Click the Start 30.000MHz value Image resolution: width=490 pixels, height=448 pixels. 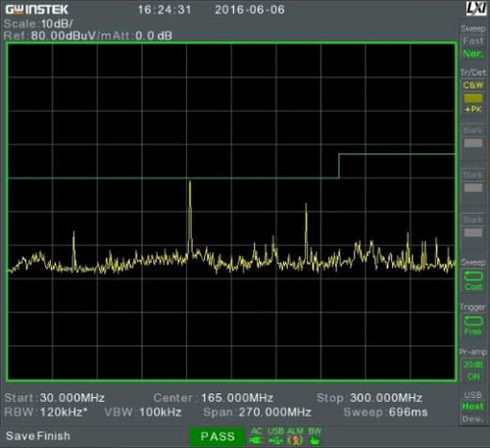[73, 398]
